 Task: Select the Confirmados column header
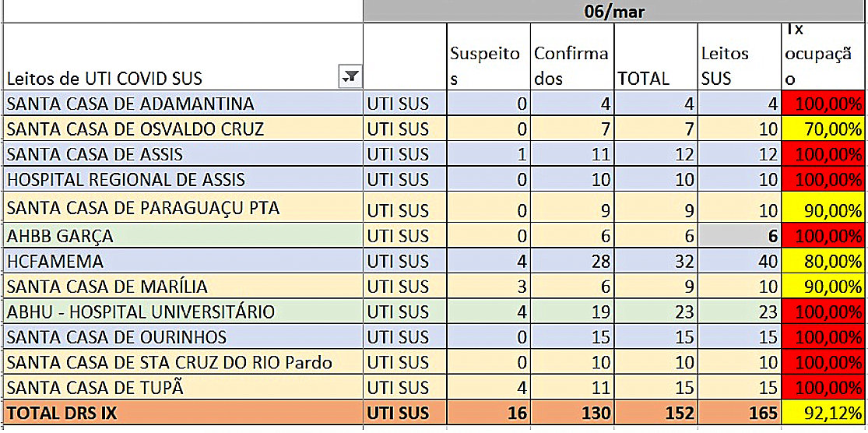click(x=571, y=65)
